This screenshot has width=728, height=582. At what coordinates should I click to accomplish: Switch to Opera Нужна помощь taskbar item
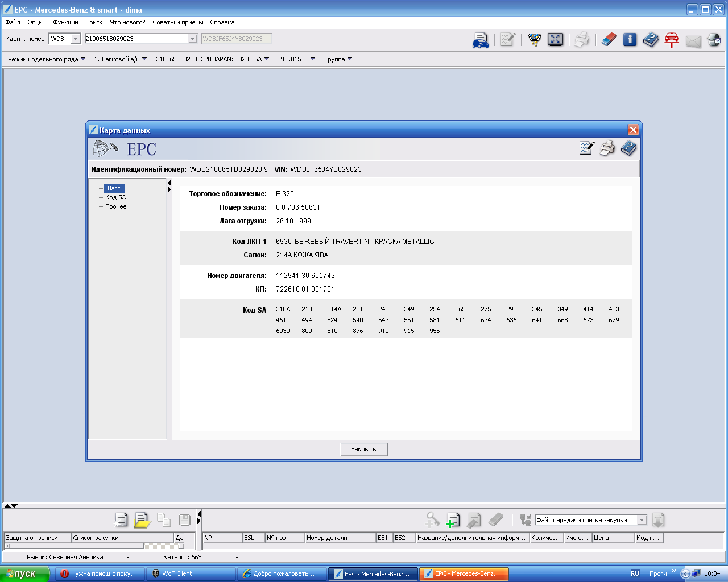pos(100,573)
